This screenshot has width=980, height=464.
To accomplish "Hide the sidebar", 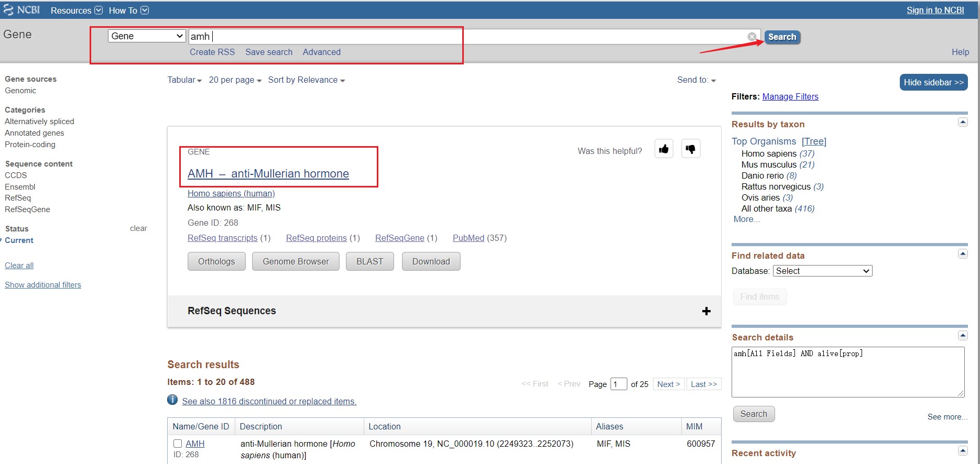I will [x=933, y=82].
